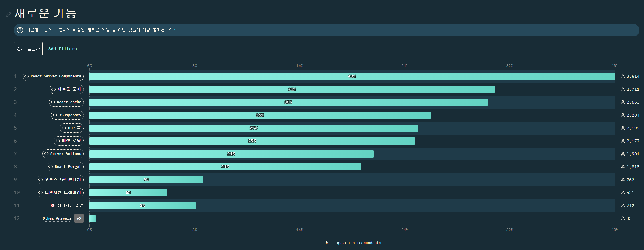Click the link icon beside 새로운 기능 heading

(8, 14)
